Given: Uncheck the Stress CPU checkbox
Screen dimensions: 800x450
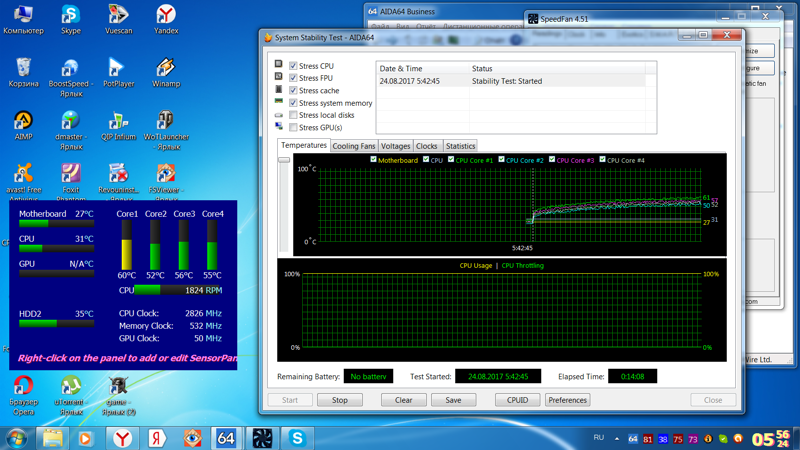Looking at the screenshot, I should tap(293, 66).
